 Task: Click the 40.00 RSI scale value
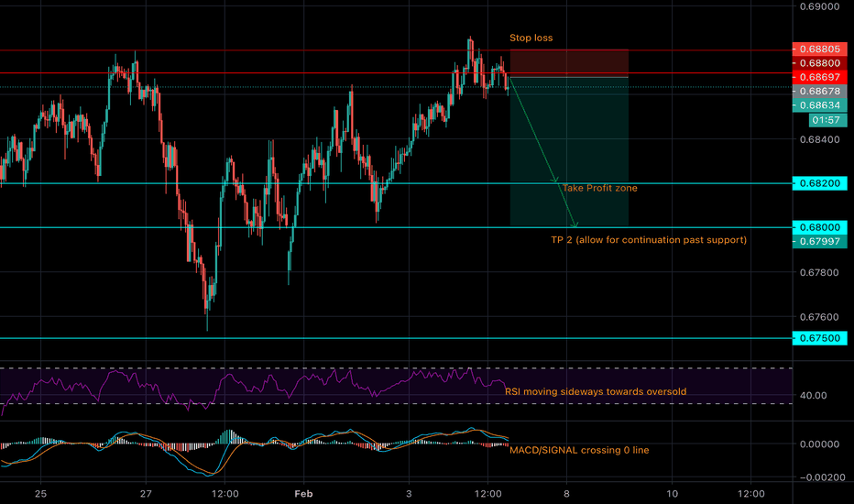tap(813, 395)
